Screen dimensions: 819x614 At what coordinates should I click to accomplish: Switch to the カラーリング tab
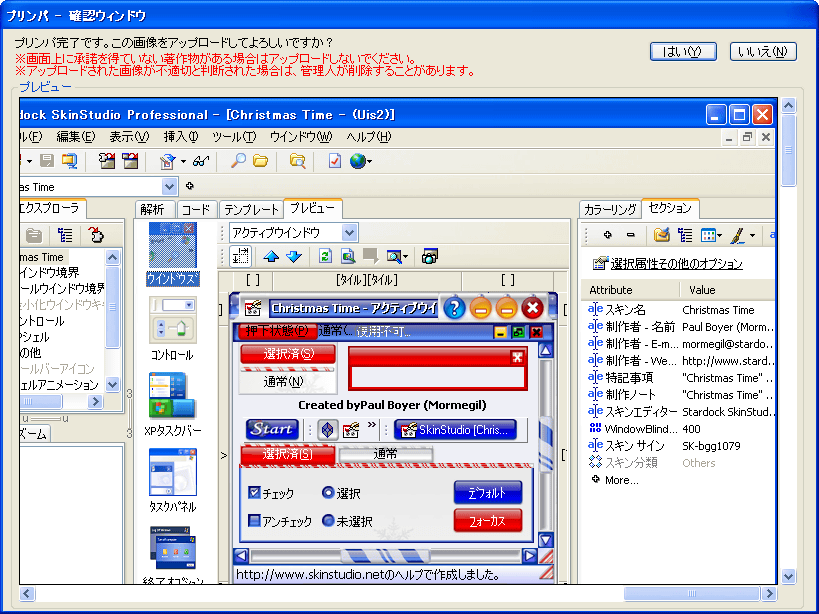(x=610, y=209)
